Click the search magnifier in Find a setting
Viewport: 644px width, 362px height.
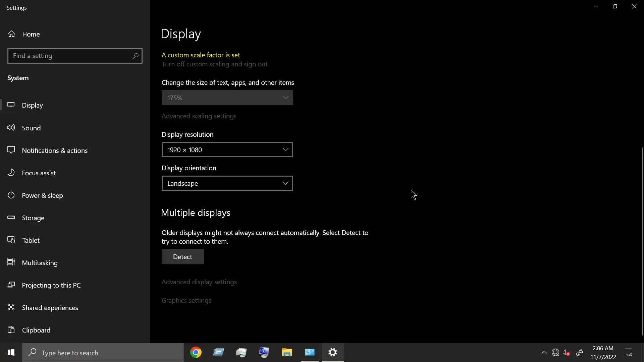136,56
